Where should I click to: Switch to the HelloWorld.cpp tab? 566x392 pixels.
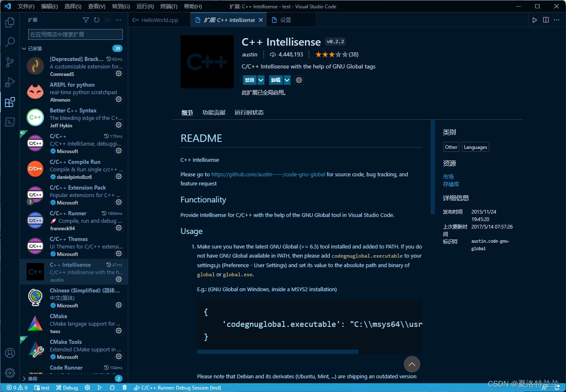pos(159,20)
